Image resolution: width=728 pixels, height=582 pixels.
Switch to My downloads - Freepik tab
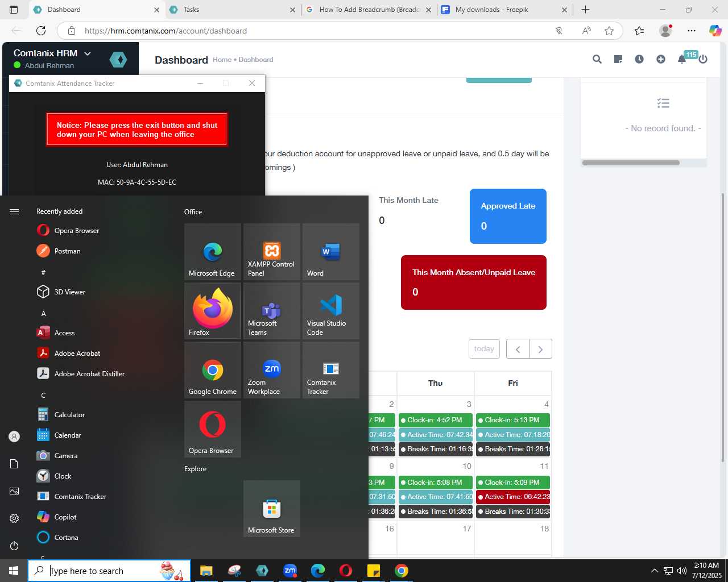tap(504, 10)
